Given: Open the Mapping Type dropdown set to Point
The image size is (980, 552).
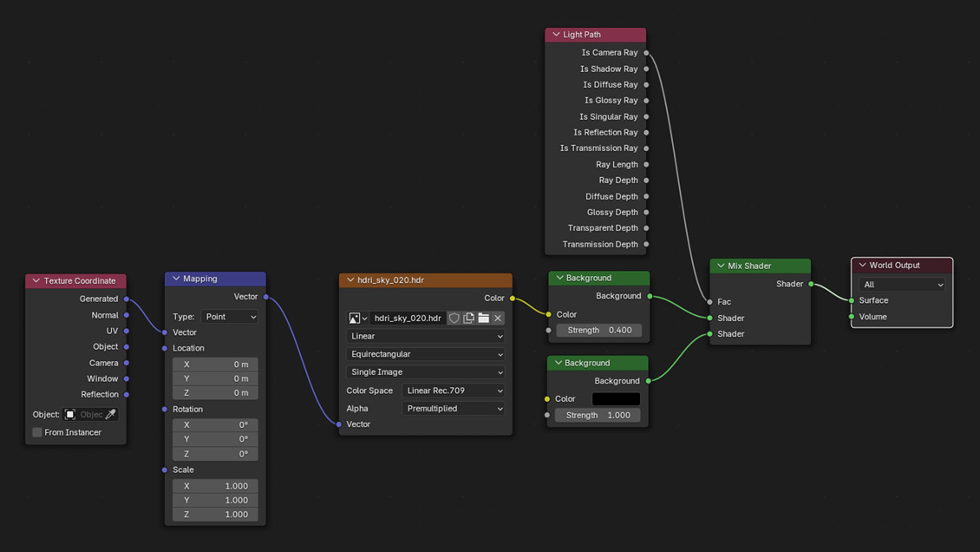Looking at the screenshot, I should 229,317.
